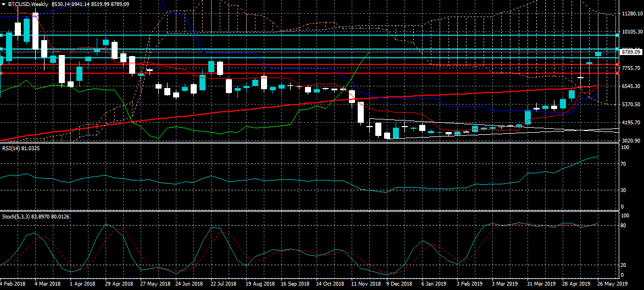
Task: Click the 26 May 2019 date label
Action: coord(612,284)
